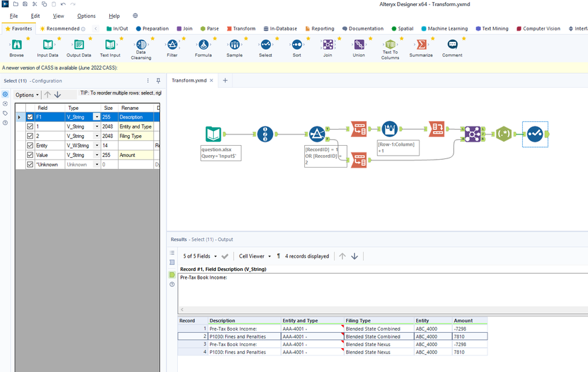Open the Options dropdown in configuration
The height and width of the screenshot is (372, 588).
click(27, 94)
